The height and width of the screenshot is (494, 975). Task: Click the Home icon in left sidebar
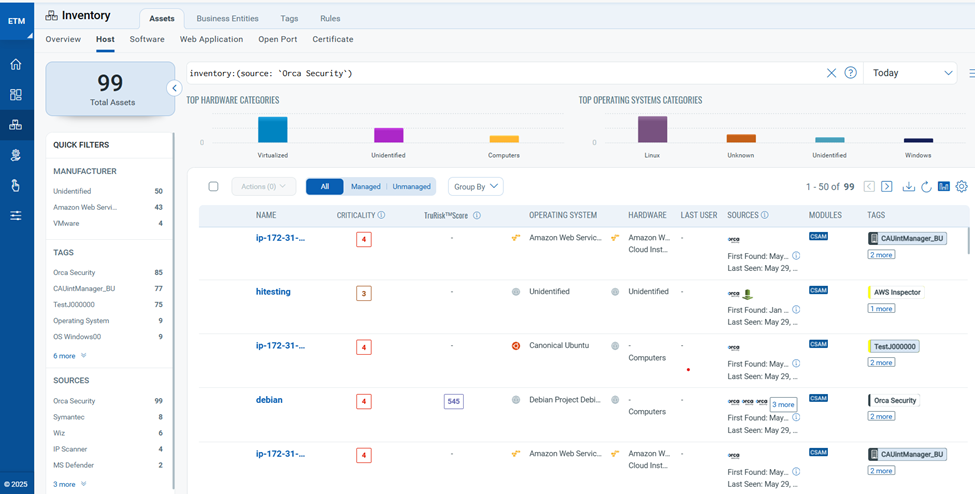(15, 64)
